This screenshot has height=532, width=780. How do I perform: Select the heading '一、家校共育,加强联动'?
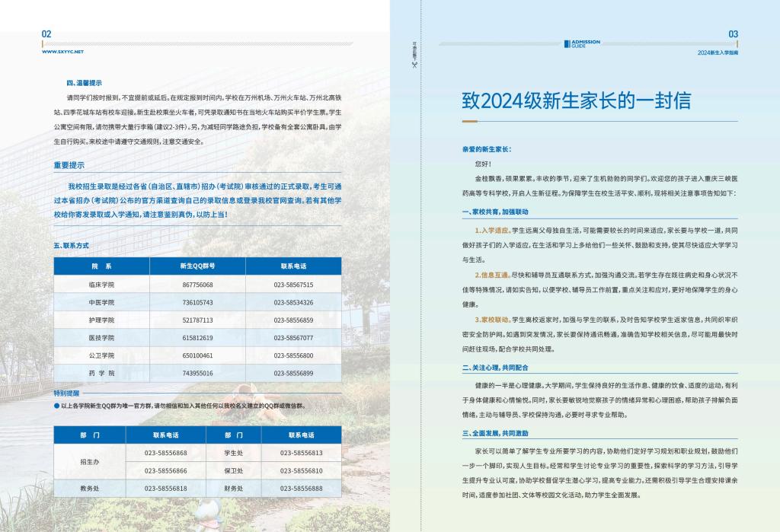(495, 212)
